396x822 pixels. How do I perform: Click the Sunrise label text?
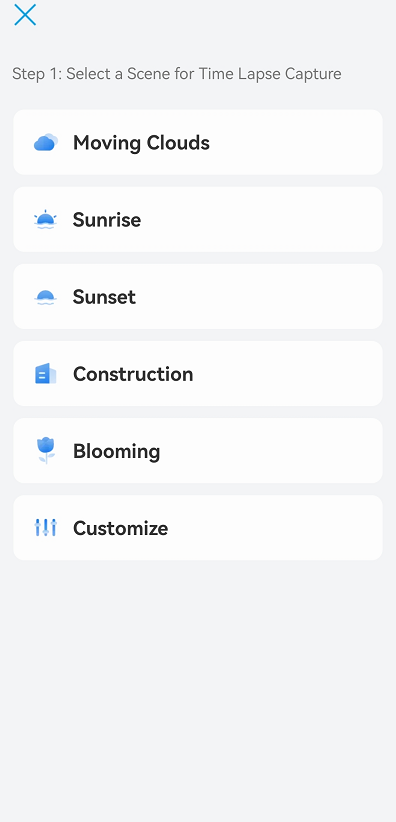(x=106, y=220)
